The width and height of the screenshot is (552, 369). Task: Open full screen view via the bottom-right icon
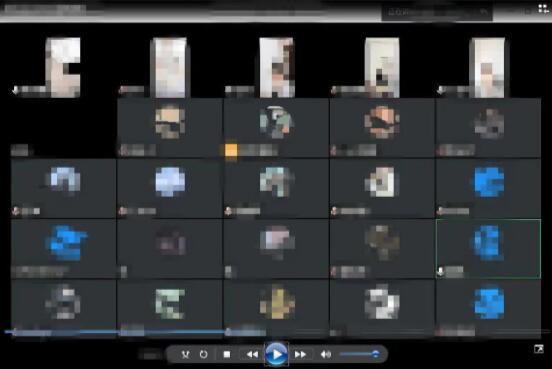click(x=539, y=349)
